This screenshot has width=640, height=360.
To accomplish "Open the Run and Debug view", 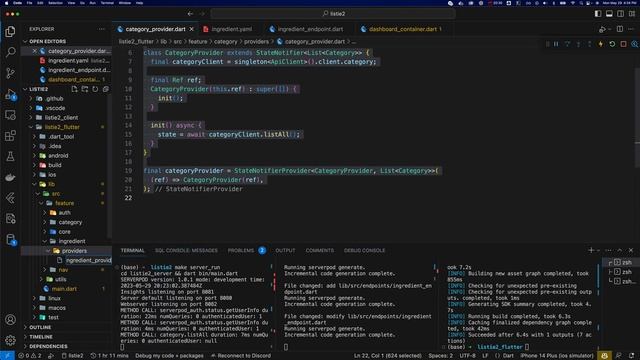I will [10, 94].
